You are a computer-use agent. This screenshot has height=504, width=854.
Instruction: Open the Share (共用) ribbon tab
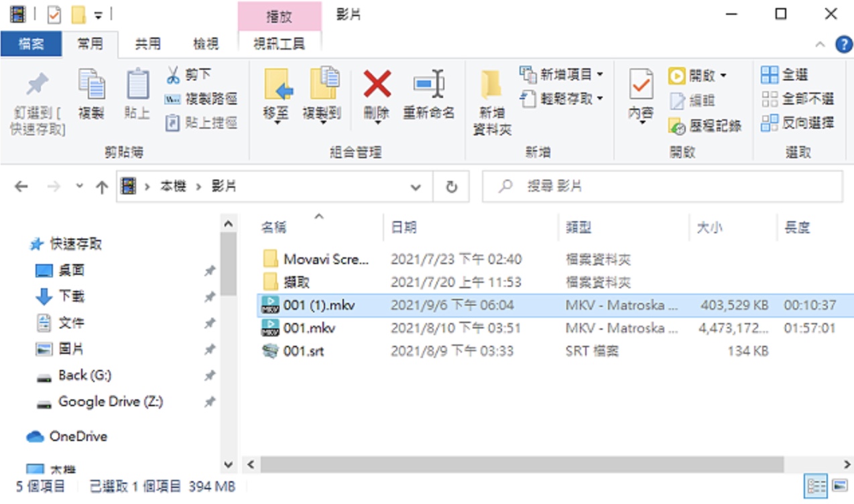148,44
